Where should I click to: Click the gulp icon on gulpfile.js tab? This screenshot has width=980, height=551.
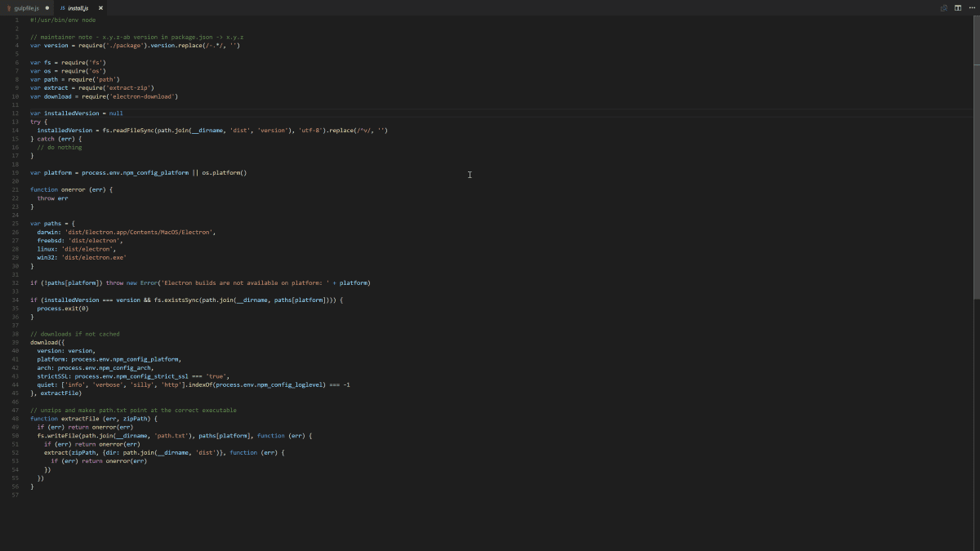pos(9,7)
